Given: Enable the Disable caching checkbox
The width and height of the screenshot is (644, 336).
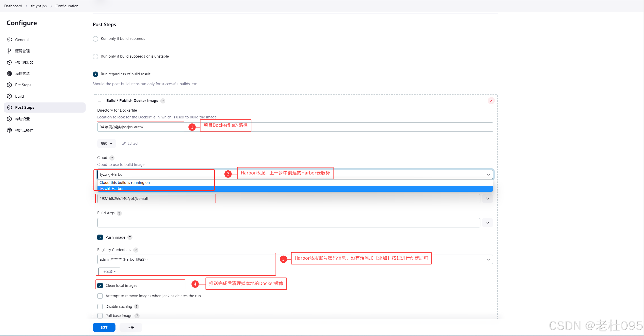Looking at the screenshot, I should pyautogui.click(x=100, y=307).
